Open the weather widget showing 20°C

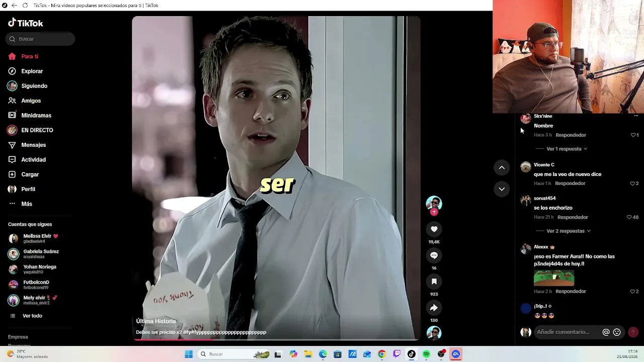(27, 354)
